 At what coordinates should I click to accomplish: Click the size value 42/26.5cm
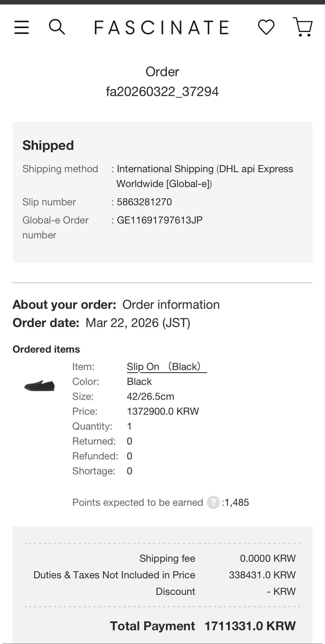(150, 396)
